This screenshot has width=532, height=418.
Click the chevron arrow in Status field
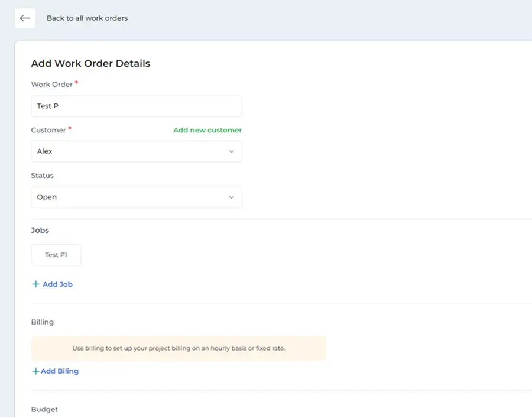coord(231,197)
